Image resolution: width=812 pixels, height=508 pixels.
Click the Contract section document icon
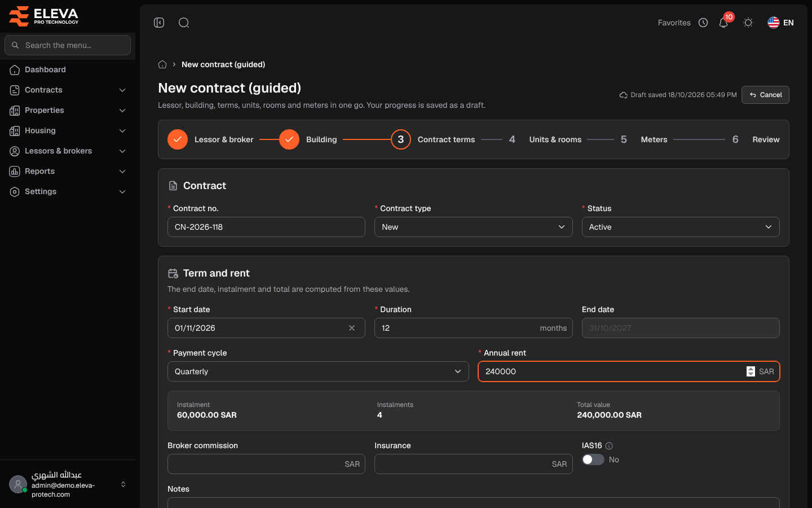click(x=173, y=186)
